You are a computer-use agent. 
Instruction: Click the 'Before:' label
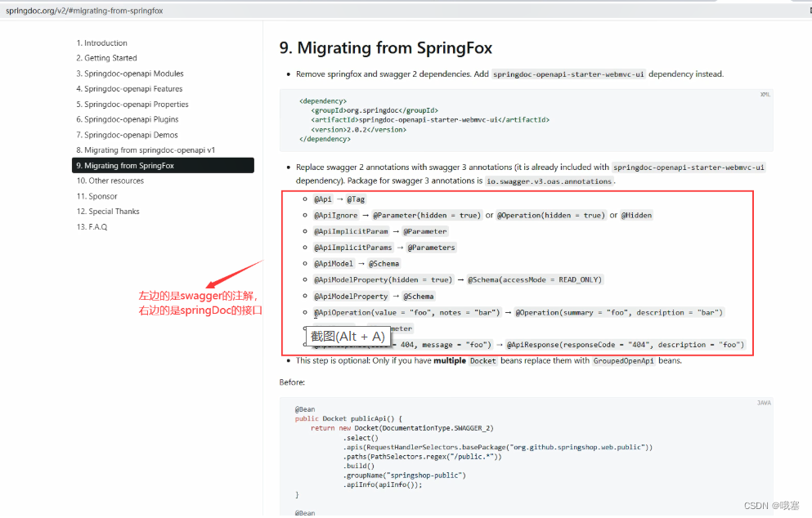click(x=292, y=382)
